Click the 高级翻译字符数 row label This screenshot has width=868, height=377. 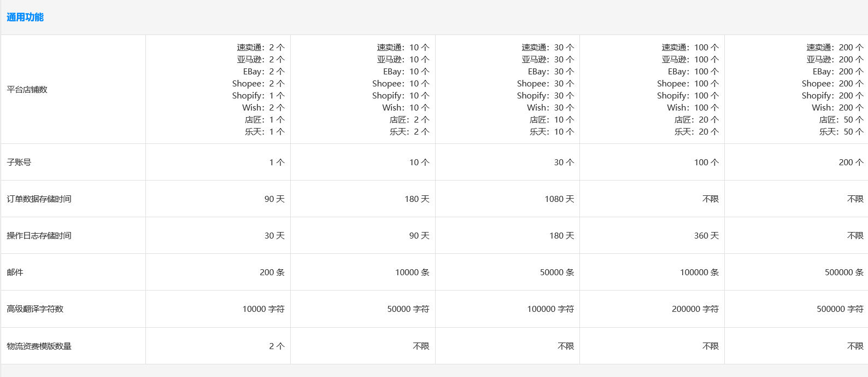(35, 309)
